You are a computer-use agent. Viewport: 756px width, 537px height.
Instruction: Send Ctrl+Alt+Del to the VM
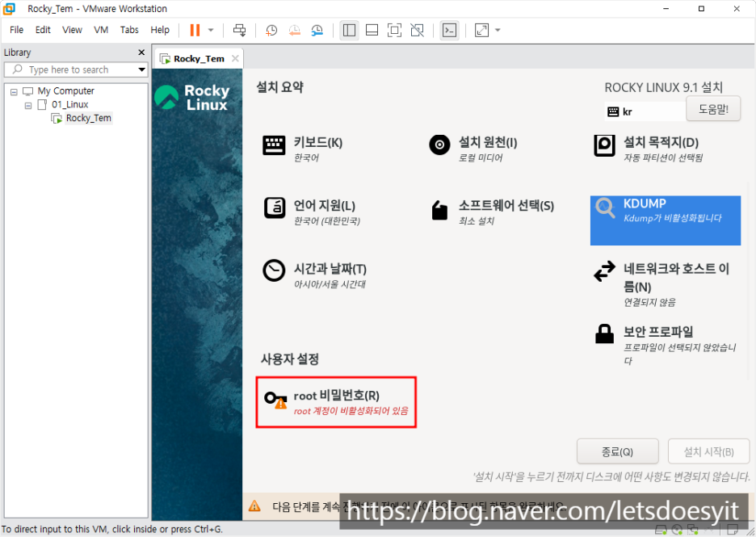click(239, 30)
